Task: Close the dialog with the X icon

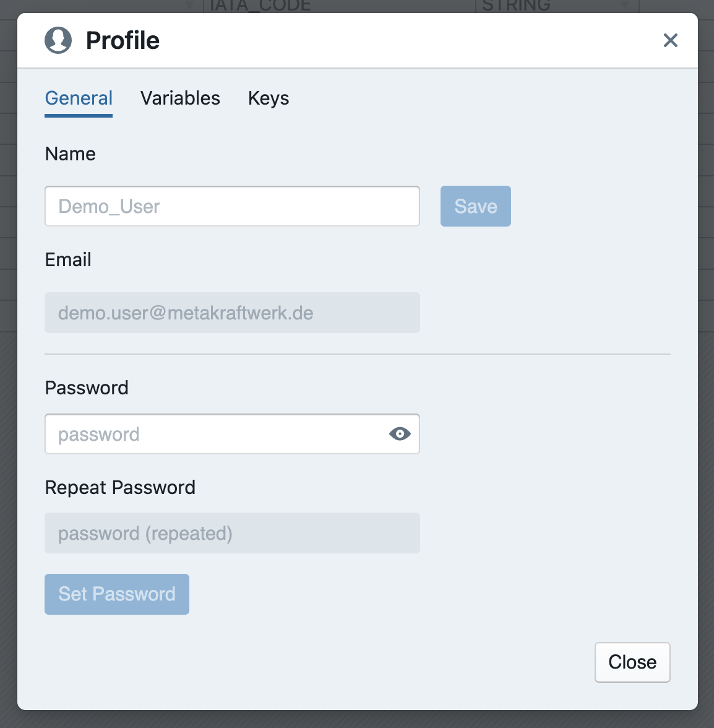Action: tap(670, 40)
